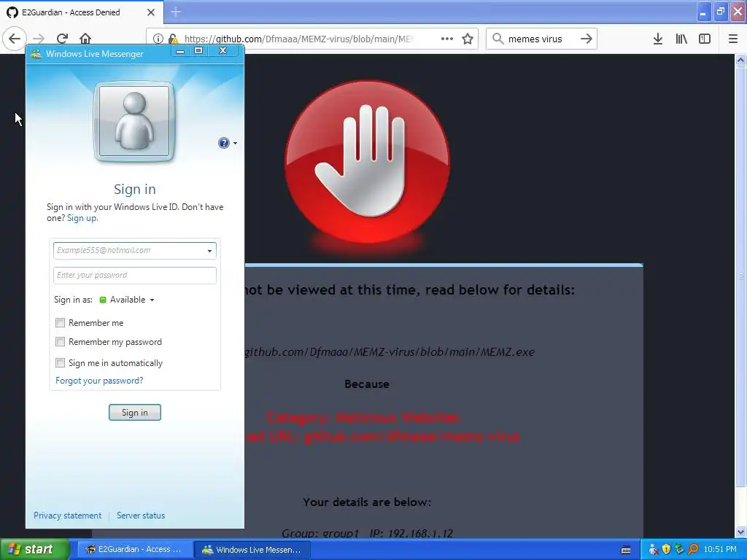Screen dimensions: 747x560
Task: Bookmark this page with star icon
Action: click(x=468, y=39)
